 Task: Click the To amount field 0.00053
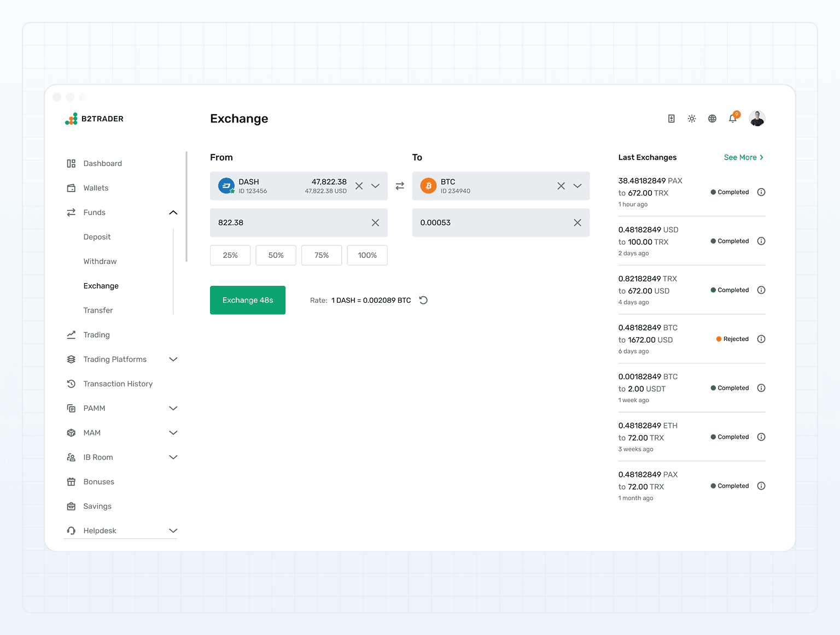[501, 222]
